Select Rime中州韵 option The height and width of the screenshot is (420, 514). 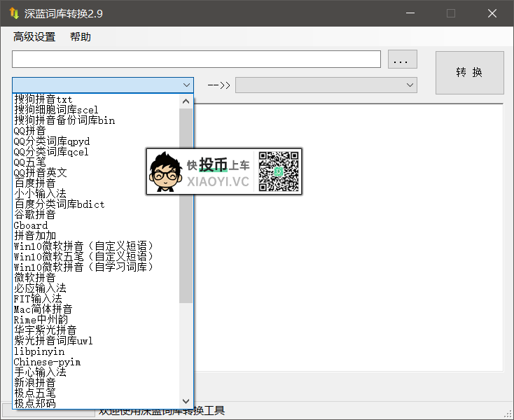41,320
